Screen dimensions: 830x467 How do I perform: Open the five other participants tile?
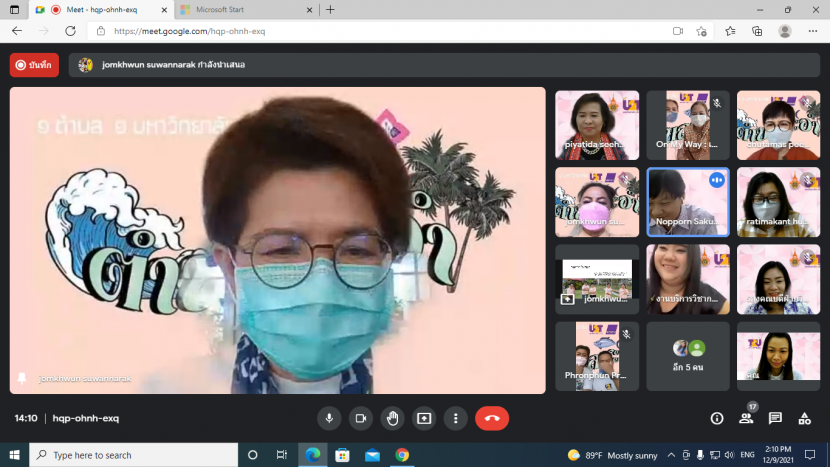coord(688,356)
